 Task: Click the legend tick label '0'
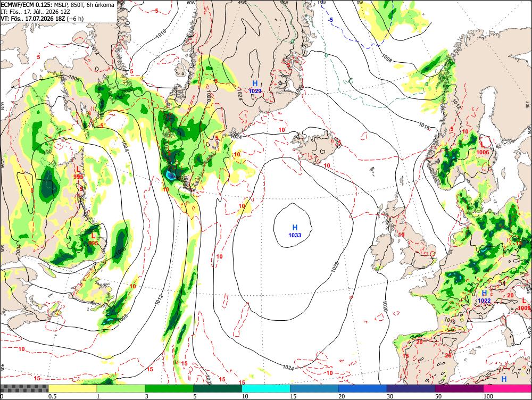coord(2,396)
